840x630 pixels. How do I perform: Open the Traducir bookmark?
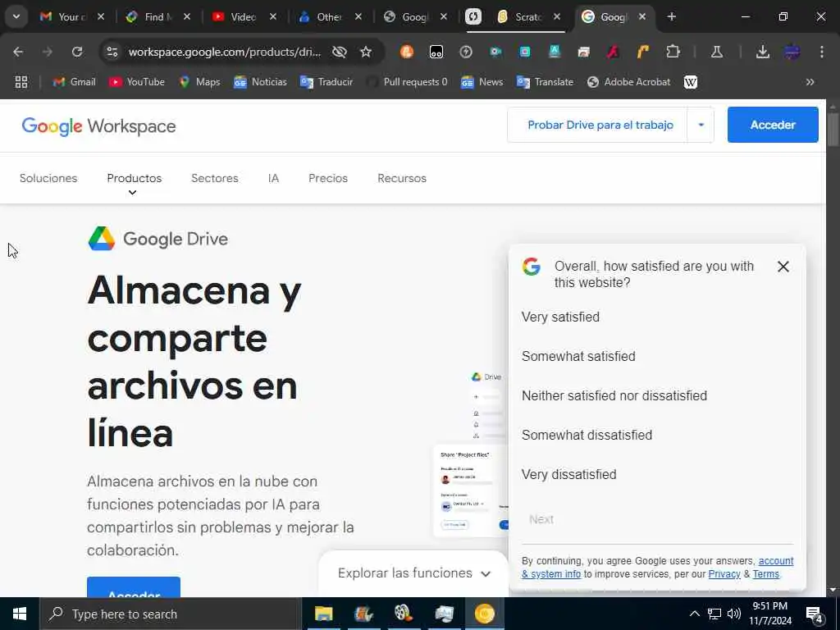point(326,82)
